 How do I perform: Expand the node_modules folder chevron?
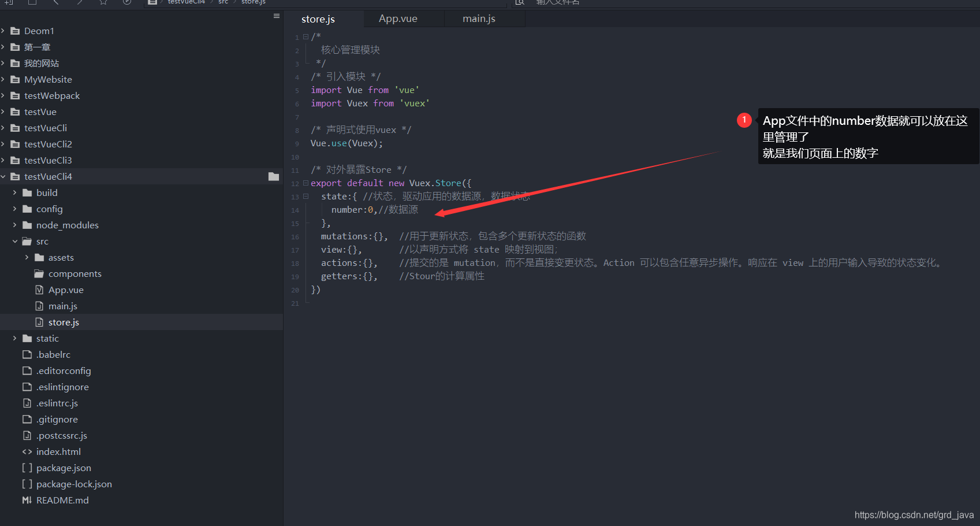(x=15, y=225)
